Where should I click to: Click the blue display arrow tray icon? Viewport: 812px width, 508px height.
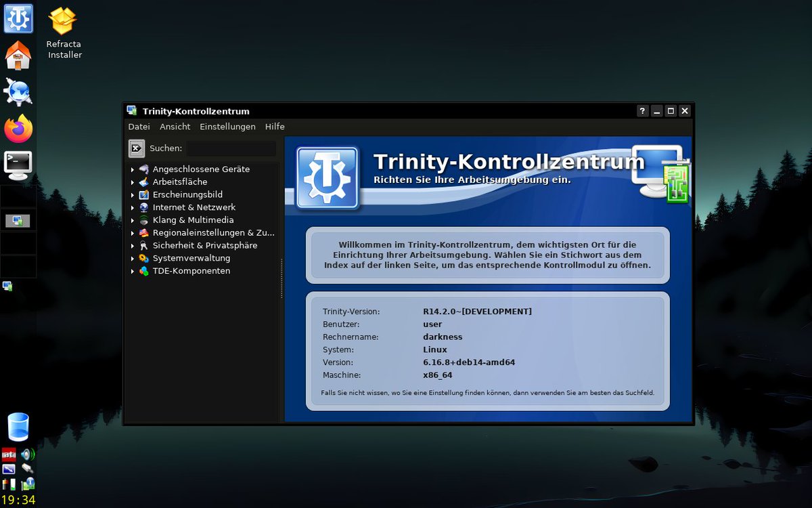[x=9, y=469]
